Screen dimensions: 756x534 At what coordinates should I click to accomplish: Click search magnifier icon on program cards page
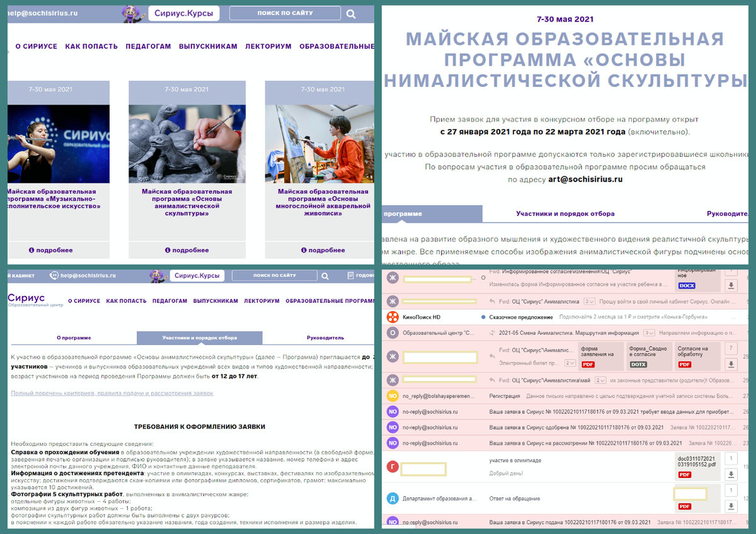click(351, 14)
